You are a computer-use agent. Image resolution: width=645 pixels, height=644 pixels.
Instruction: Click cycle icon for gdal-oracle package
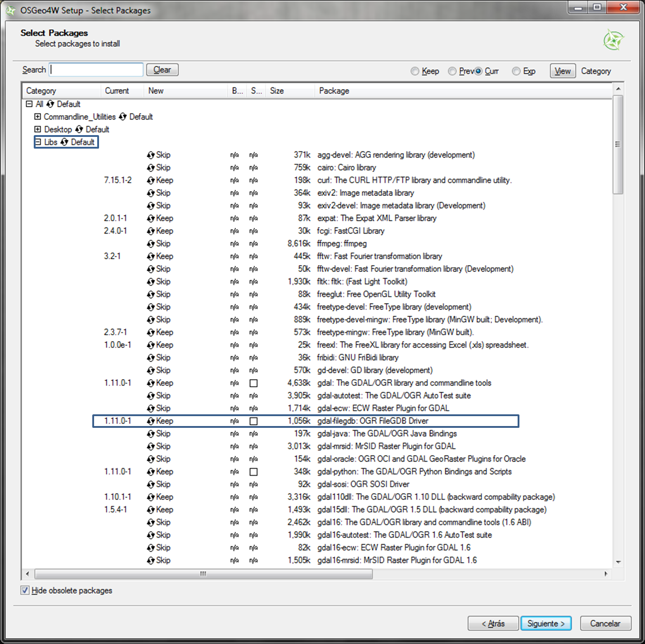[151, 459]
